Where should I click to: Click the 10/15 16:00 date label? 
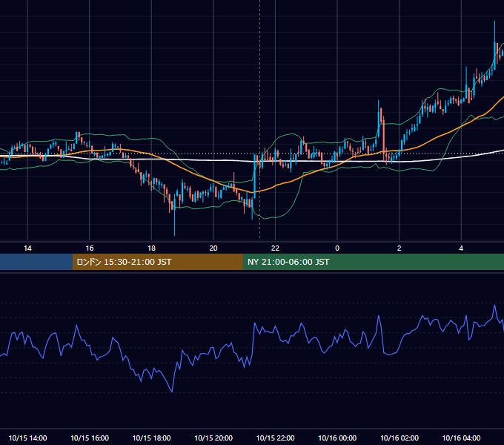click(90, 438)
